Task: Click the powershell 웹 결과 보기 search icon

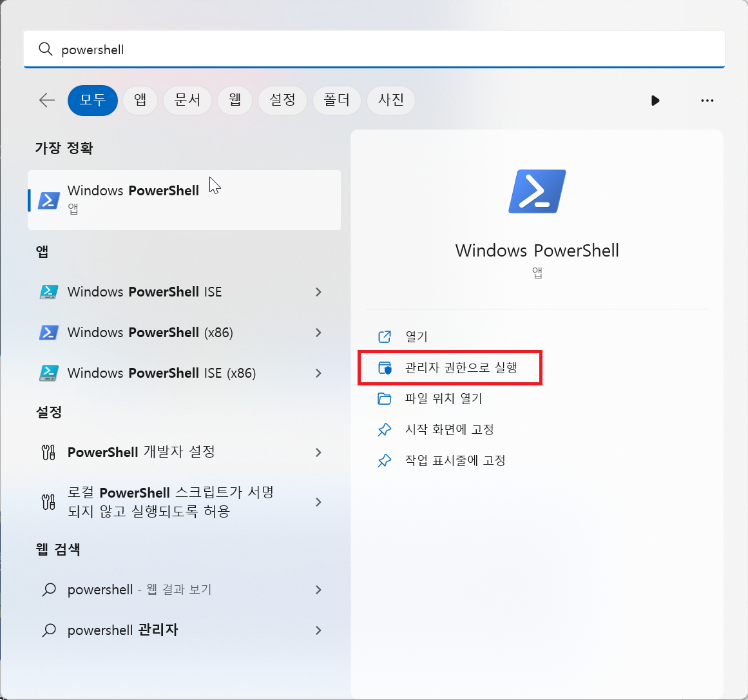Action: pyautogui.click(x=49, y=590)
